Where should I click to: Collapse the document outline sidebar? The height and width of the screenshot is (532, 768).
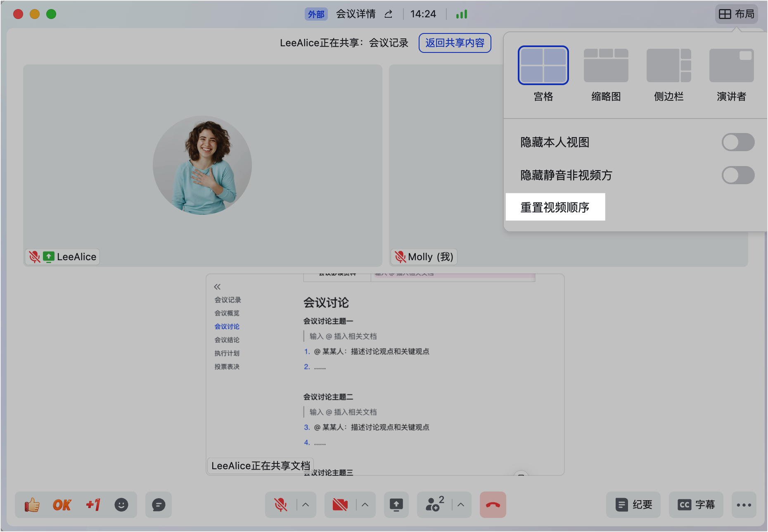click(x=217, y=287)
